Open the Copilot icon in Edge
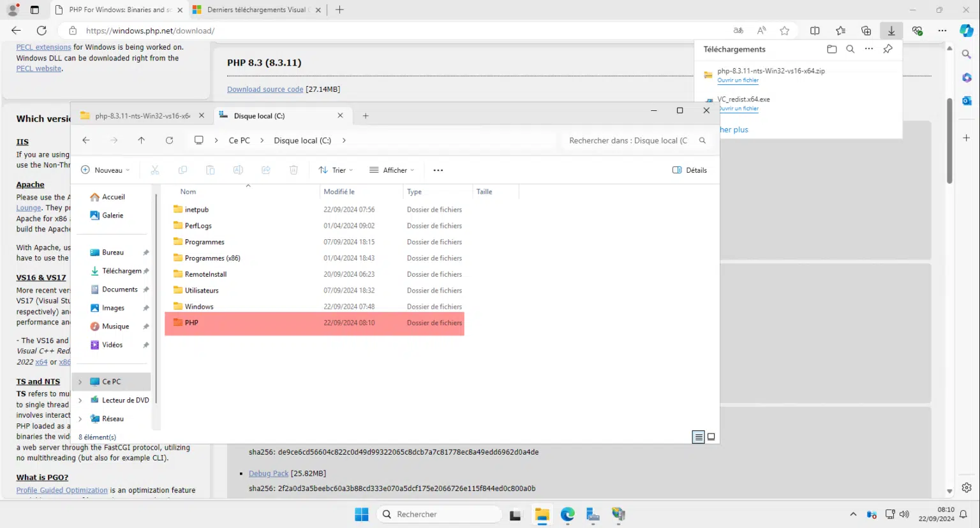980x528 pixels. (967, 31)
